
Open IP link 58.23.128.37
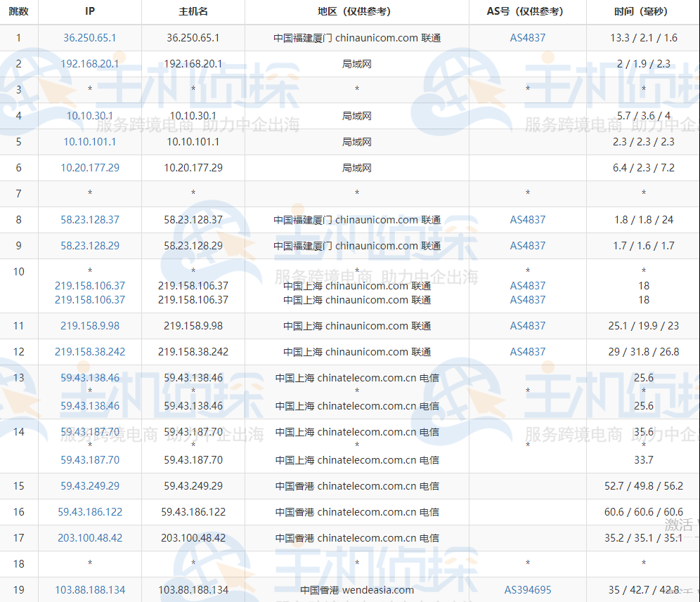pos(89,219)
